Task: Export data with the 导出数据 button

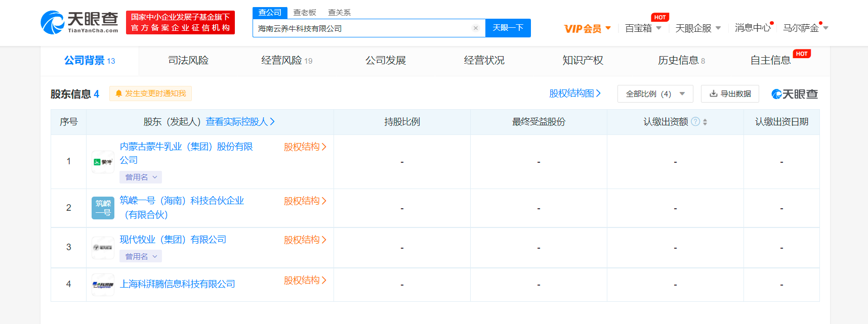Action: (x=730, y=94)
